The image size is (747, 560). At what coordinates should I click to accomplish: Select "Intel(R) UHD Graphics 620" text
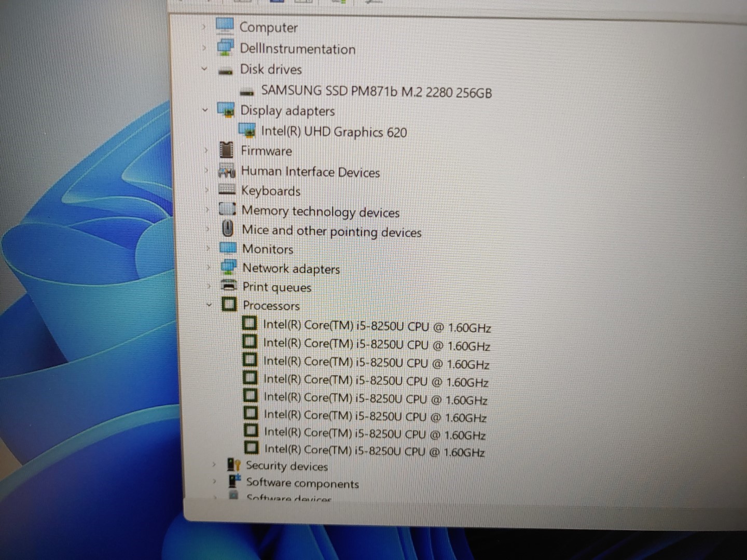tap(334, 132)
